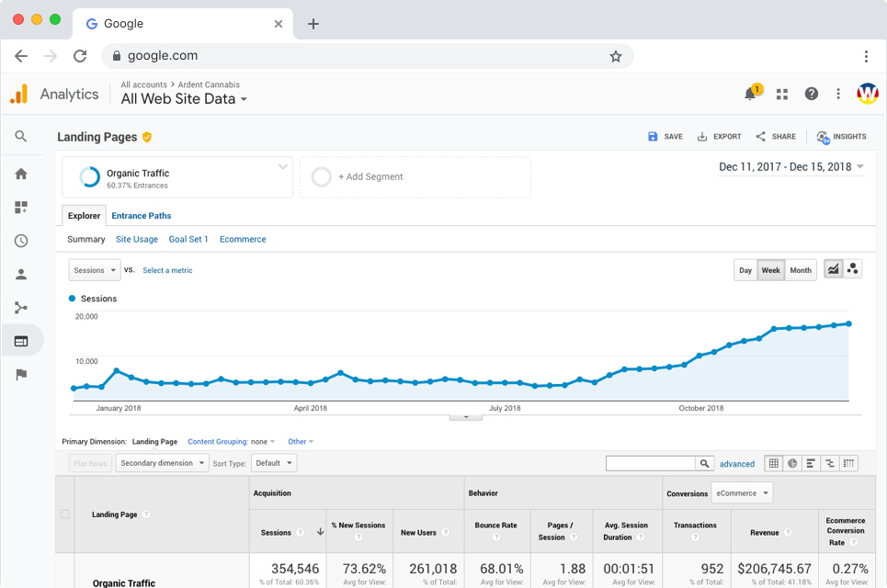The height and width of the screenshot is (588, 887).
Task: Click the search magnifier in sidebar
Action: (x=21, y=137)
